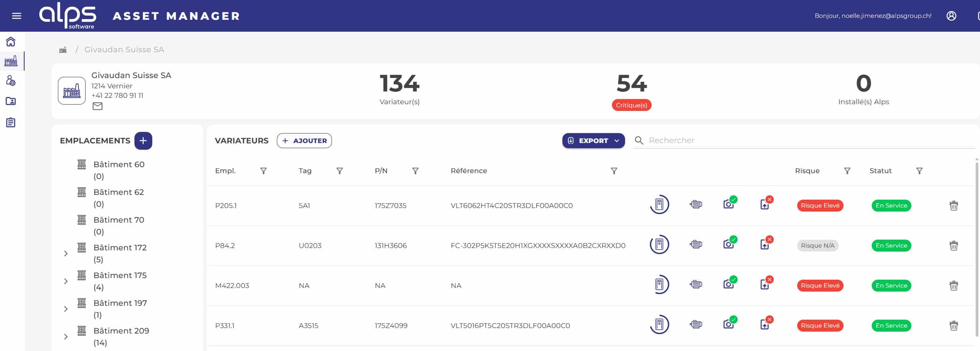Image resolution: width=980 pixels, height=351 pixels.
Task: Delete the P331.1 drive row
Action: click(953, 326)
